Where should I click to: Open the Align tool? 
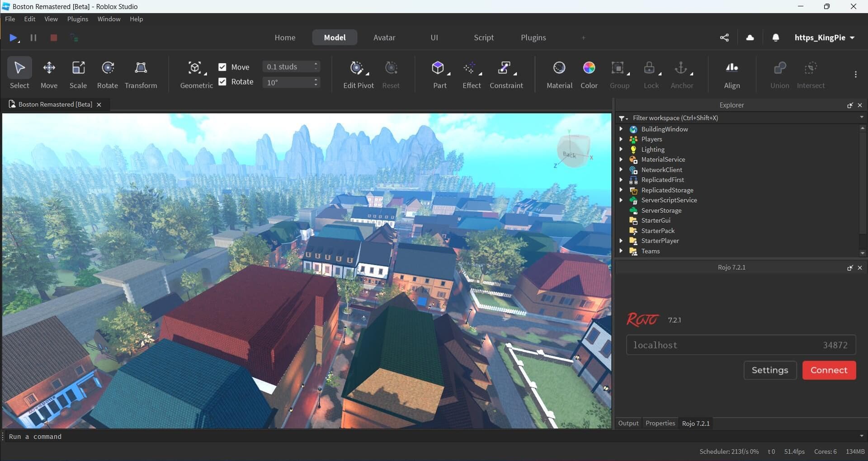pyautogui.click(x=732, y=74)
